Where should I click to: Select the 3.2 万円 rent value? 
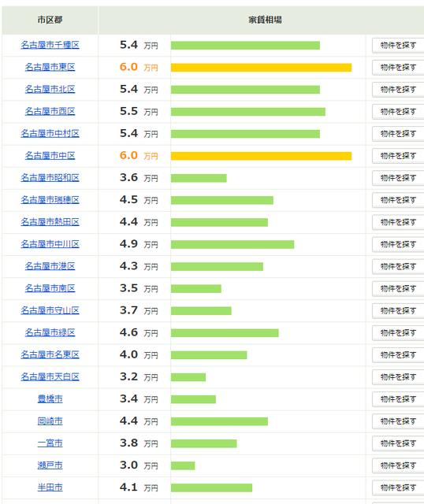[x=139, y=376]
